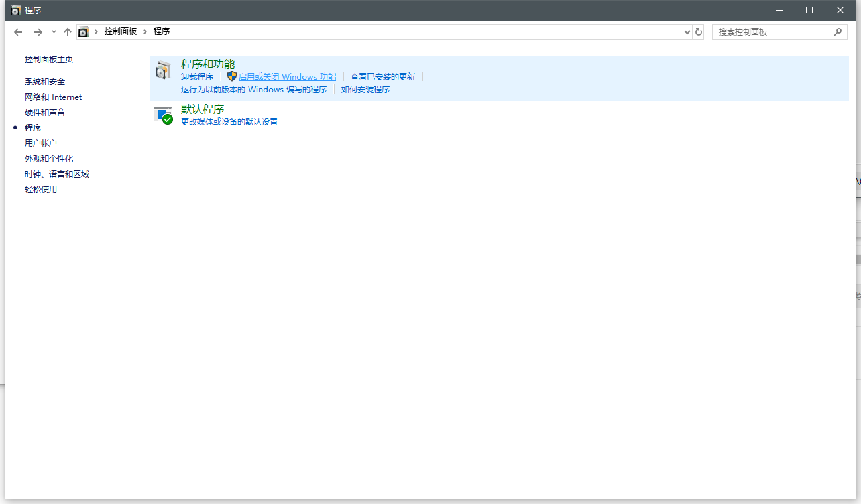Select 用户帐户 in sidebar
This screenshot has height=504, width=861.
pos(41,143)
